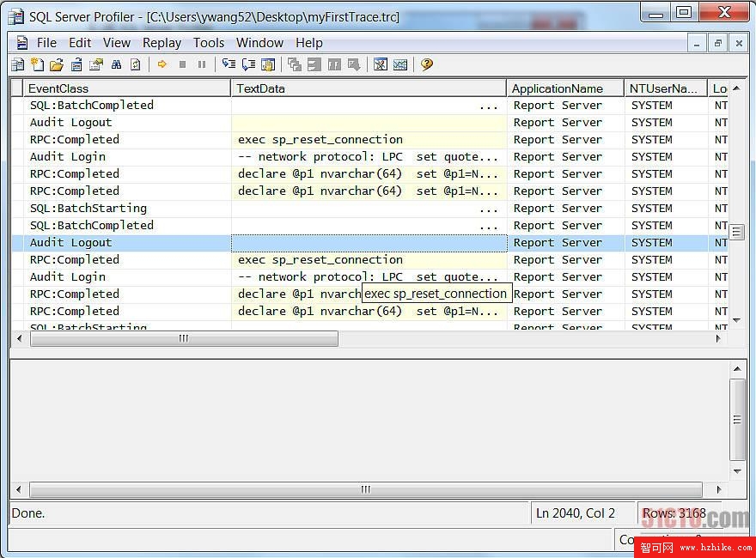
Task: Click the grayed icon with down arrow
Action: pos(354,64)
